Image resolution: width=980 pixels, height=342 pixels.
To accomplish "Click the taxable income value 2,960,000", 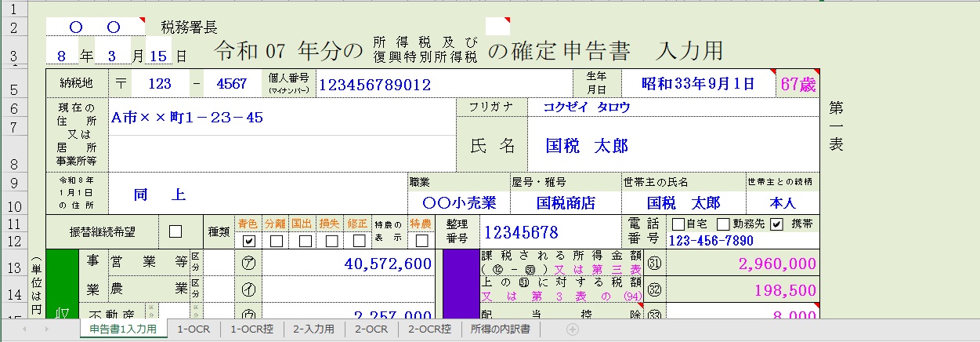I will (742, 264).
